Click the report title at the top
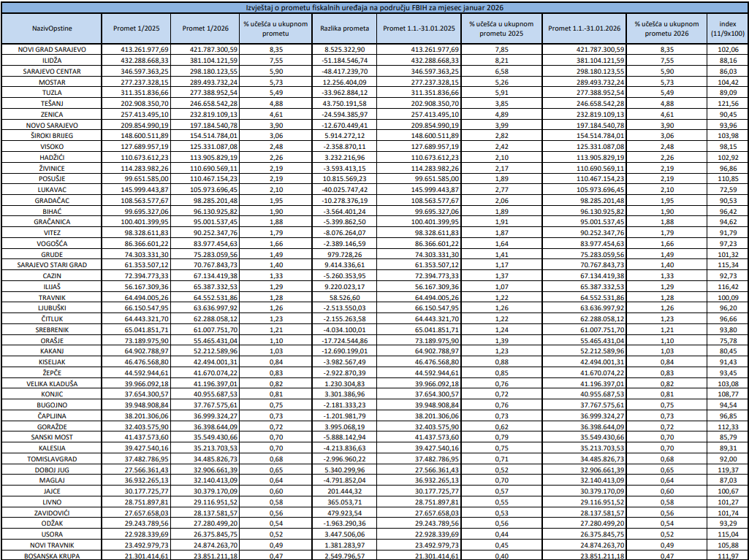This screenshot has width=749, height=560. (374, 7)
